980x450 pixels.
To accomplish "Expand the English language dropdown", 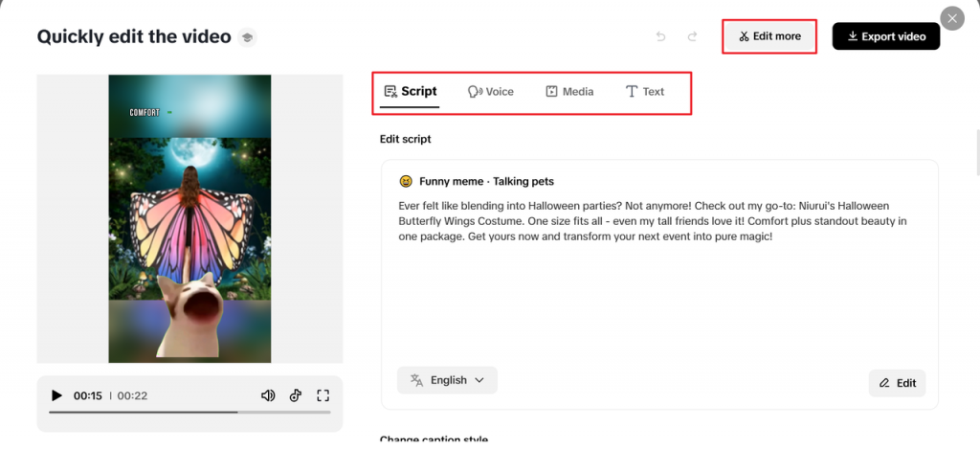I will point(447,380).
